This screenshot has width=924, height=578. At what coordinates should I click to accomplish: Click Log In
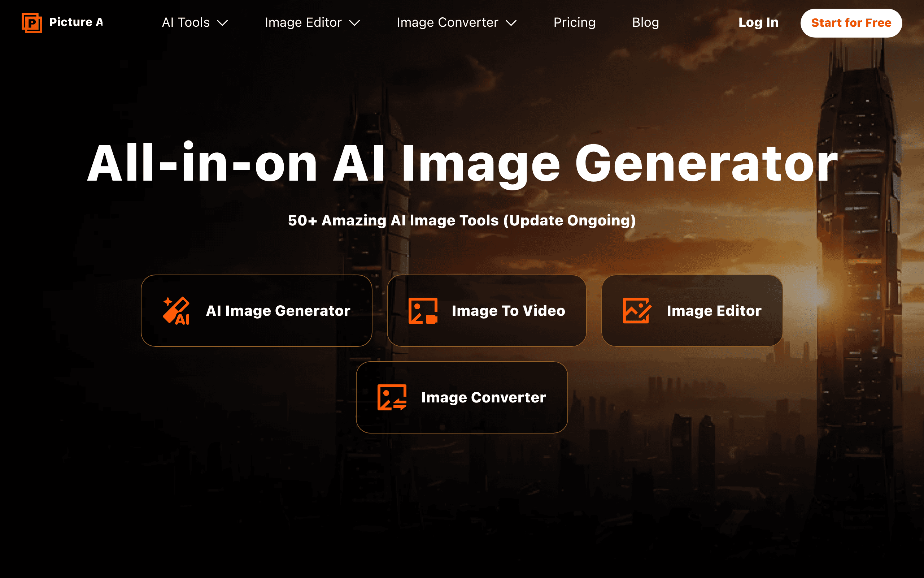(758, 22)
